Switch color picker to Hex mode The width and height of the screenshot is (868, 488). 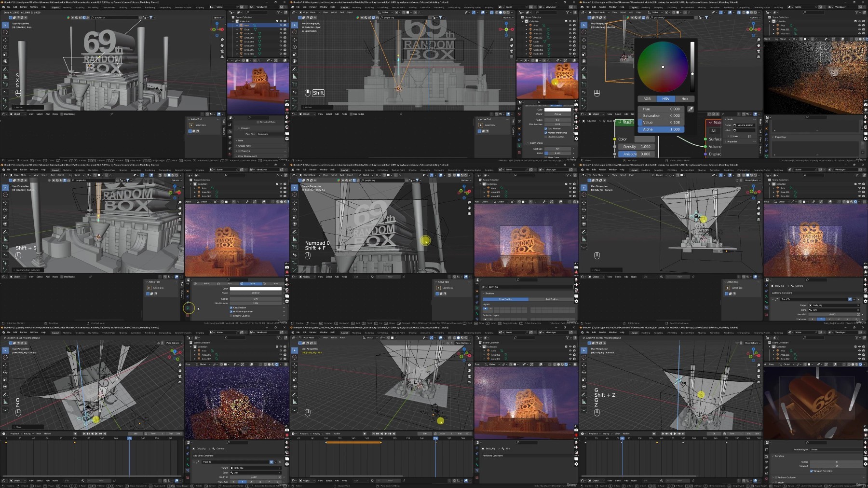point(685,98)
